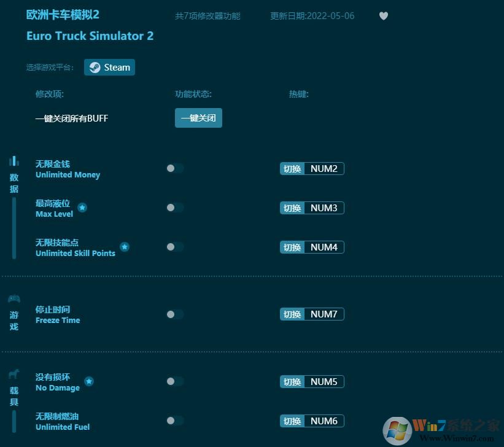Click the 热键 column header
This screenshot has height=447, width=504.
[298, 94]
